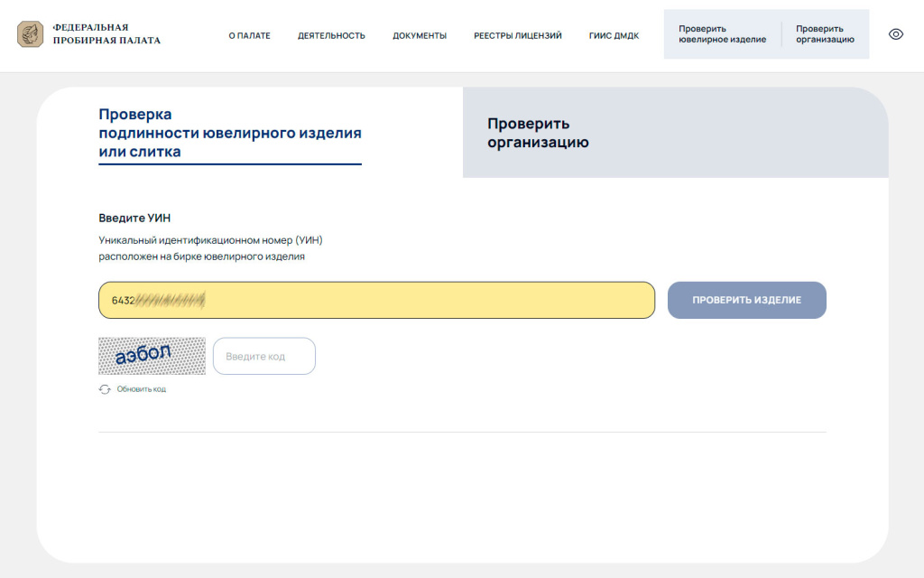Click header link Проверить организацию
The width and height of the screenshot is (924, 578).
click(x=825, y=34)
